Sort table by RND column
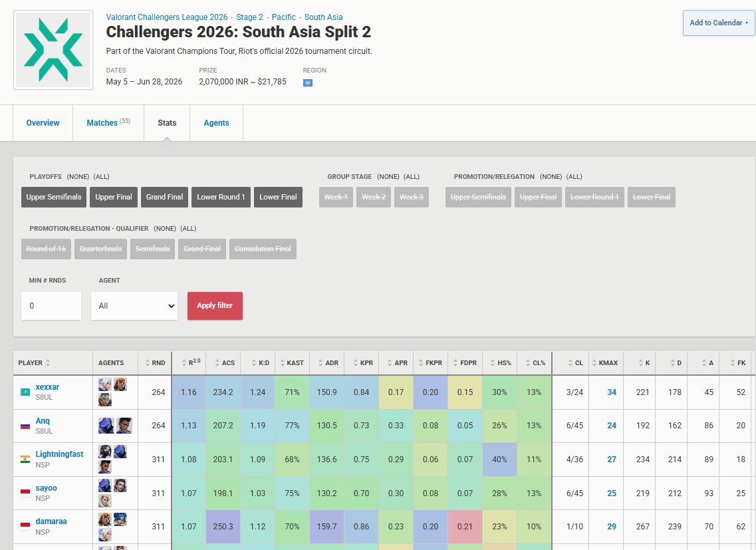Screen dimensions: 756x550 pyautogui.click(x=155, y=363)
